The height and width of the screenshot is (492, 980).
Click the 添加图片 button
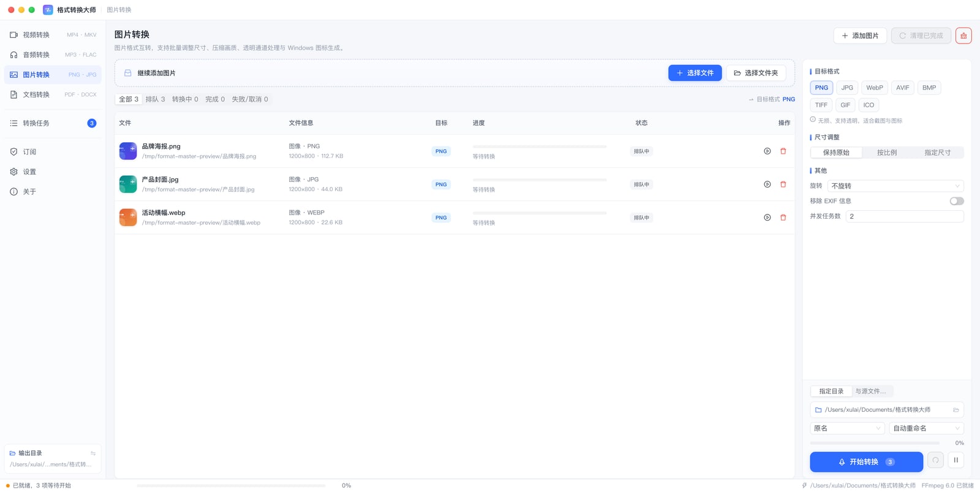click(860, 36)
